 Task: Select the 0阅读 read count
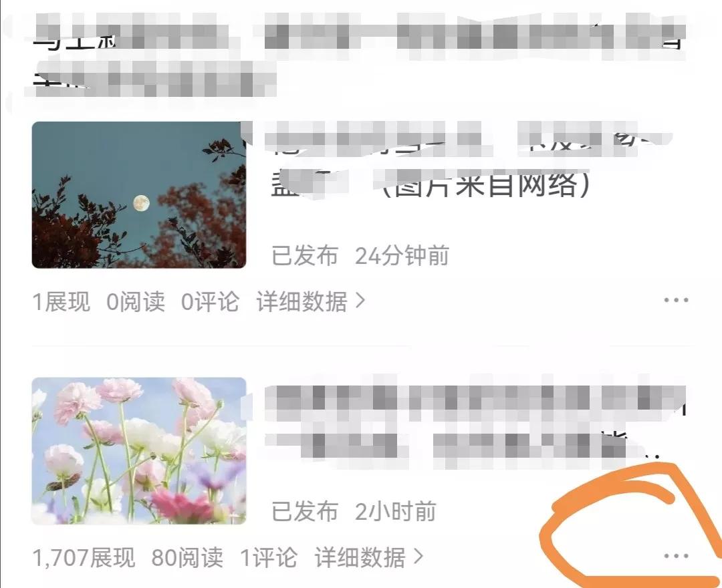tap(136, 302)
